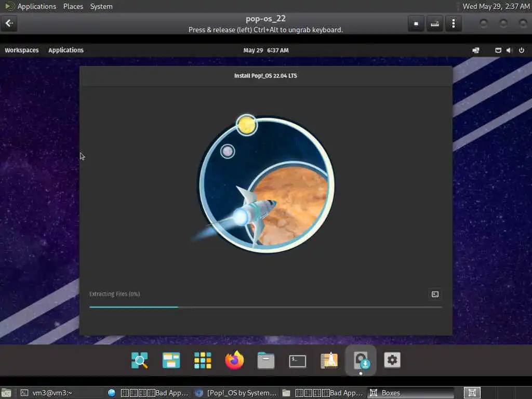The height and width of the screenshot is (399, 532).
Task: Open host Places menu
Action: coord(73,6)
